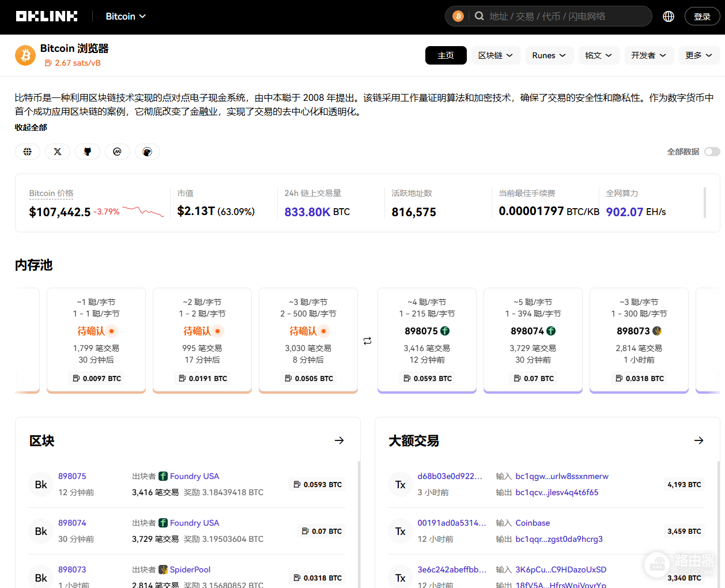The image size is (725, 588).
Task: Click the mempool swap arrows icon
Action: pyautogui.click(x=367, y=341)
